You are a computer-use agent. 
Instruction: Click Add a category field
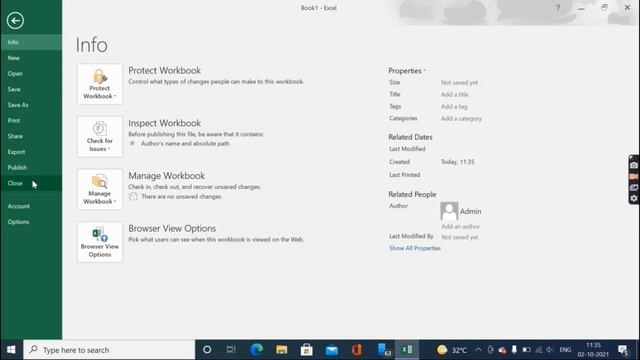[461, 118]
